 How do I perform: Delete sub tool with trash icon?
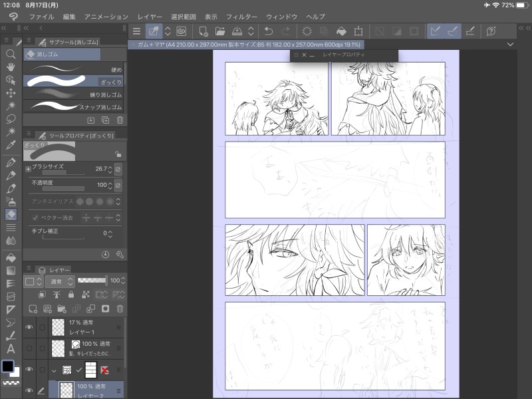tap(120, 120)
